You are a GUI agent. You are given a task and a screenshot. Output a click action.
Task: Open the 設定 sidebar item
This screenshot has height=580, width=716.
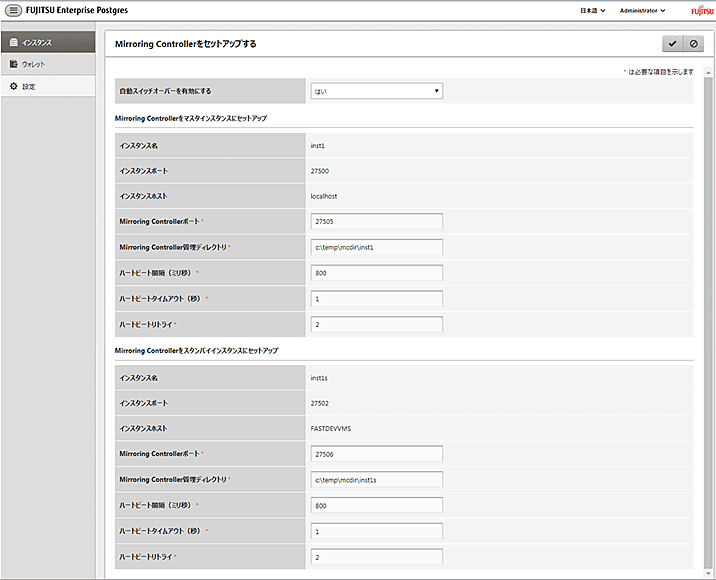(48, 86)
